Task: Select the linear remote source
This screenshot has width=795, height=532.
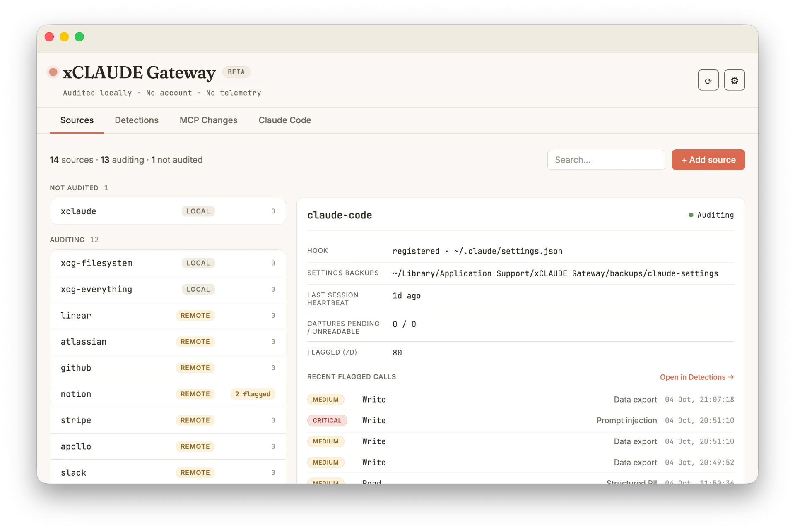Action: pyautogui.click(x=168, y=315)
